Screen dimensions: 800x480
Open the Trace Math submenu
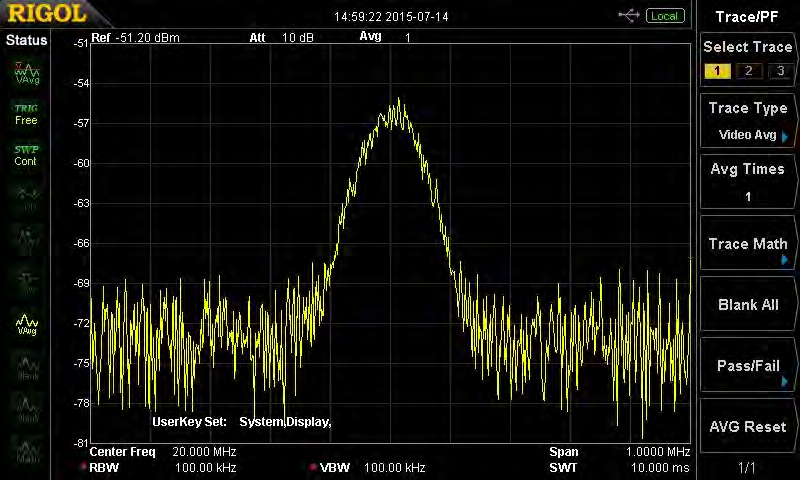(747, 243)
